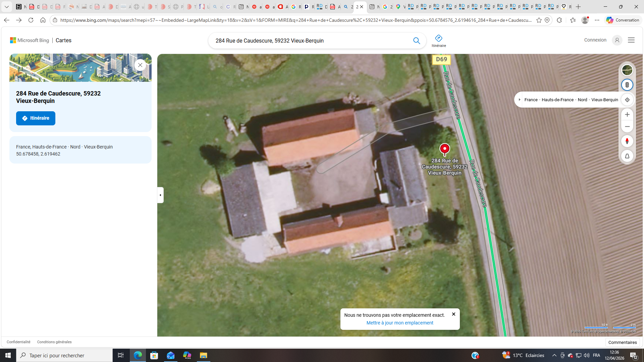Image resolution: width=644 pixels, height=362 pixels.
Task: Go forward in the browser
Action: coord(19,20)
